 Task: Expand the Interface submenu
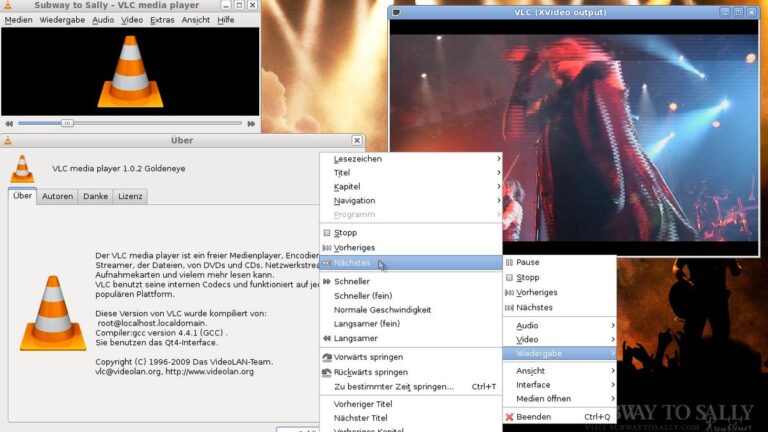(x=559, y=385)
